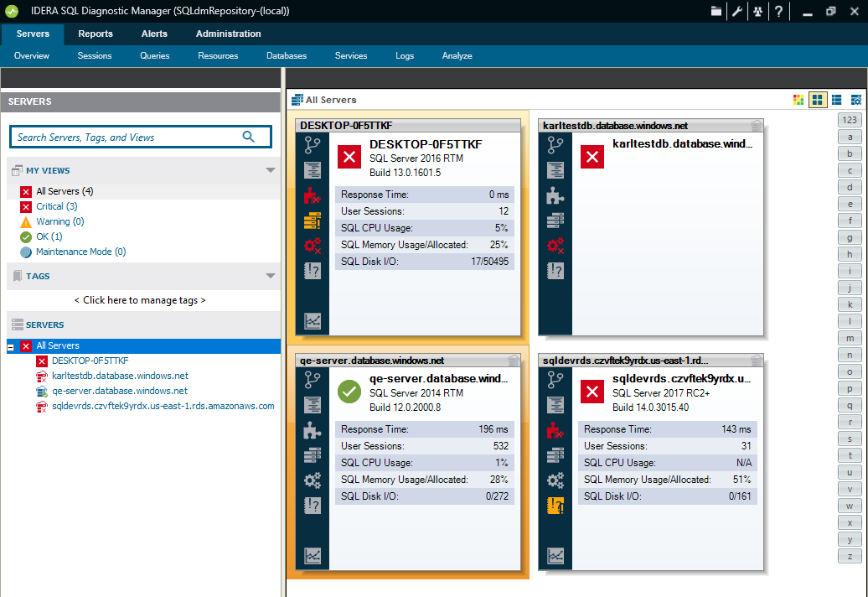
Task: Open queries icon on qe-server card
Action: pos(313,405)
